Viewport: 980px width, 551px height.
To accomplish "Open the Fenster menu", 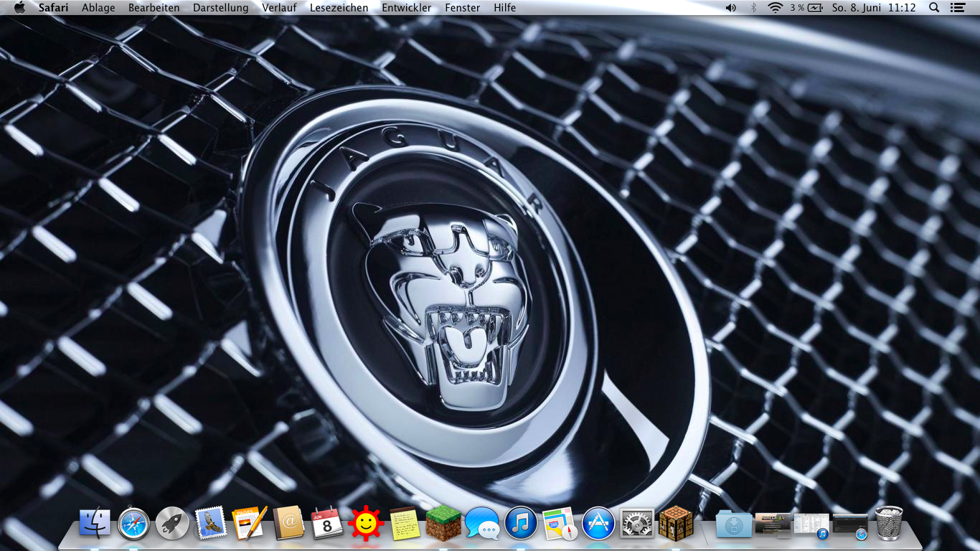I will click(463, 7).
